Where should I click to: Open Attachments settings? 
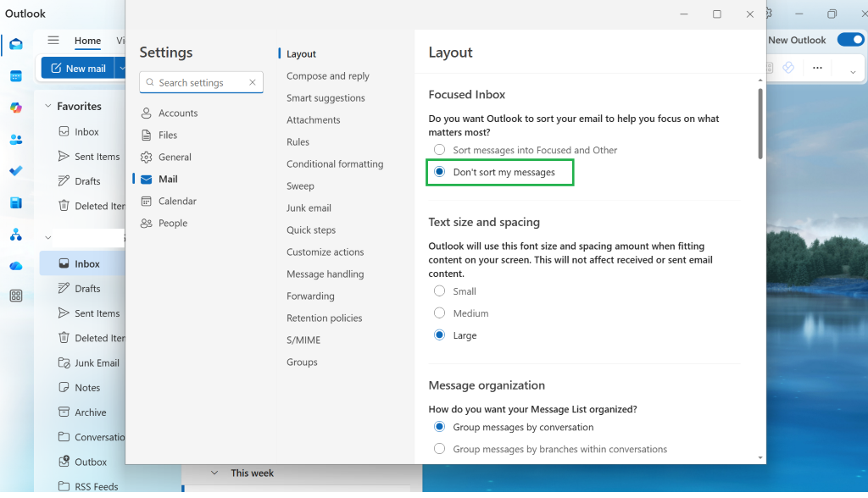click(314, 120)
